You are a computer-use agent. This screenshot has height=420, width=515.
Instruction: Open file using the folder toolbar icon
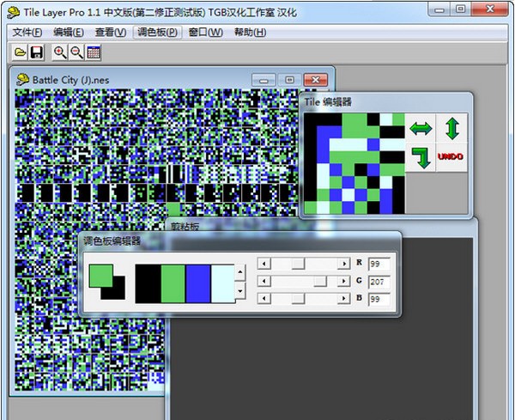coord(20,52)
